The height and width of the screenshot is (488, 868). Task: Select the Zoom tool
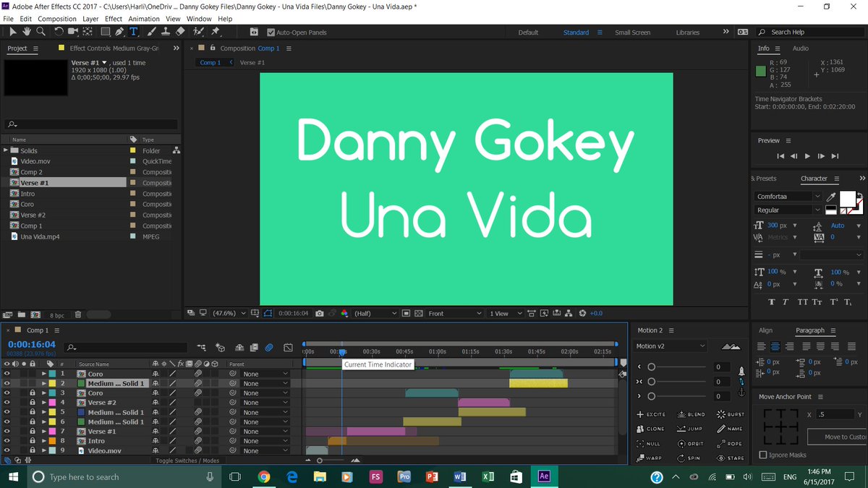(x=41, y=32)
